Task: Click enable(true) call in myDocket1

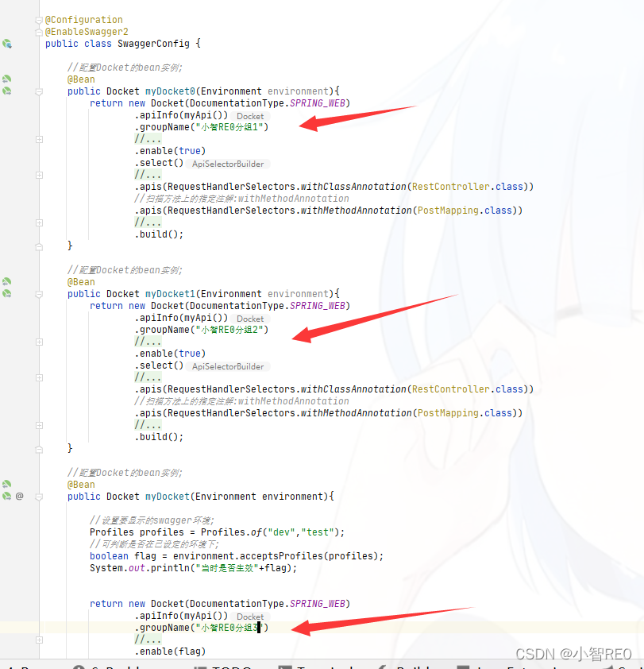Action: pyautogui.click(x=170, y=354)
